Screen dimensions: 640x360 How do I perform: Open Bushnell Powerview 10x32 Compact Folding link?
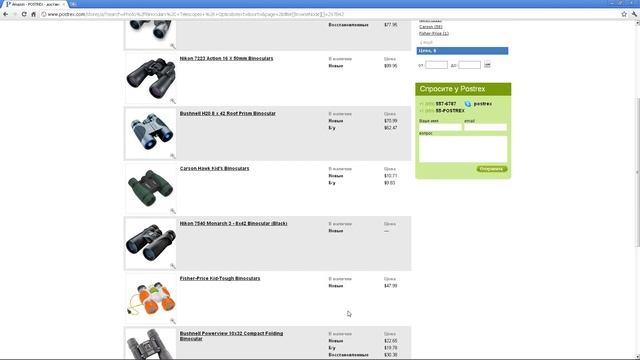[x=231, y=336]
